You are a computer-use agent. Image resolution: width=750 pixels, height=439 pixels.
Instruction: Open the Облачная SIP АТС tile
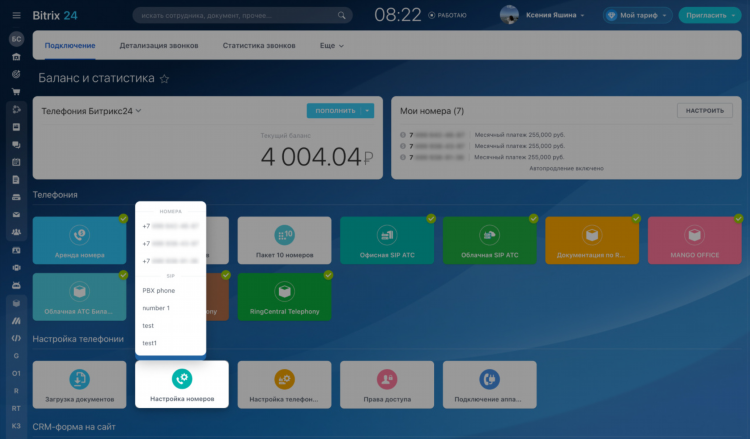pos(490,240)
